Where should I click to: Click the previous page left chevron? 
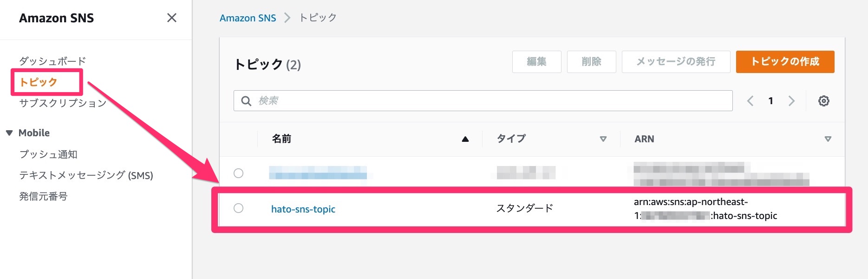[x=751, y=100]
